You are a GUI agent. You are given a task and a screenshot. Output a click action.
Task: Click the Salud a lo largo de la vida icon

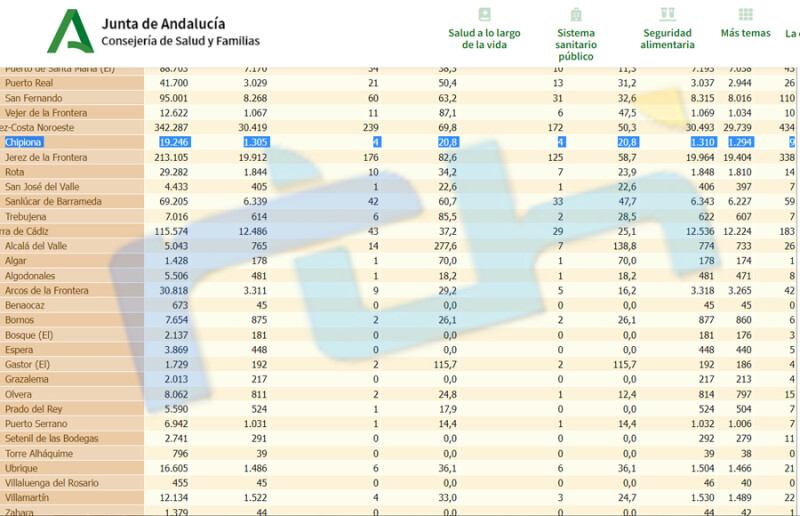tap(484, 14)
